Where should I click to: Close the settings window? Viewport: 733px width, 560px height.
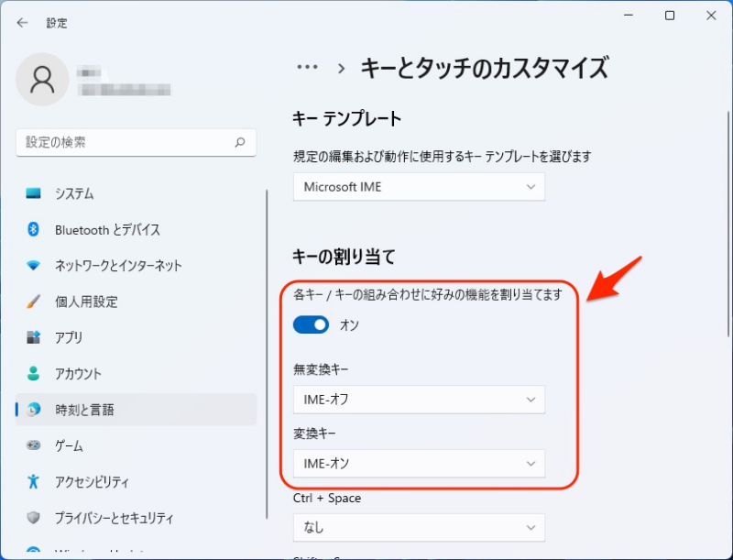[x=711, y=16]
